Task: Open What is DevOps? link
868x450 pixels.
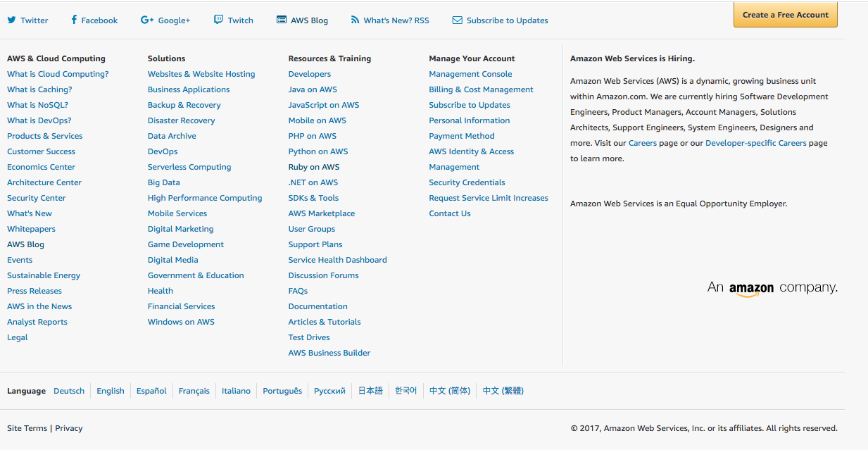Action: [x=39, y=120]
